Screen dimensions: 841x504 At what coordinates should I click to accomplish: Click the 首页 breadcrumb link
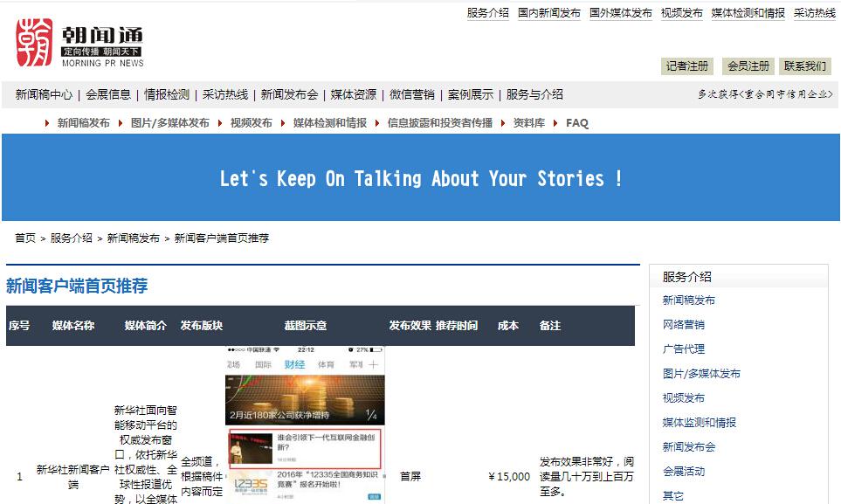[25, 238]
